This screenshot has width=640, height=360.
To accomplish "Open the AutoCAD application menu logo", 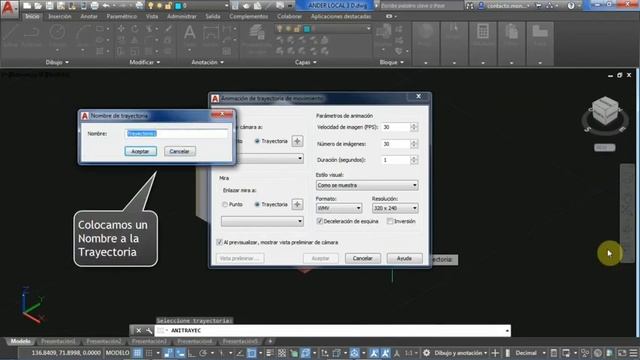I will [x=9, y=8].
